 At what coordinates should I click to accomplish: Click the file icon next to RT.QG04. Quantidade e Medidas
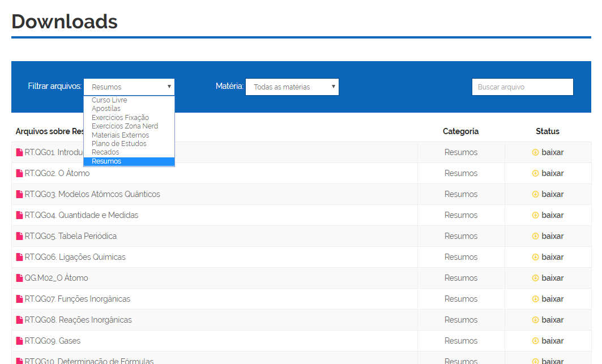tap(20, 215)
